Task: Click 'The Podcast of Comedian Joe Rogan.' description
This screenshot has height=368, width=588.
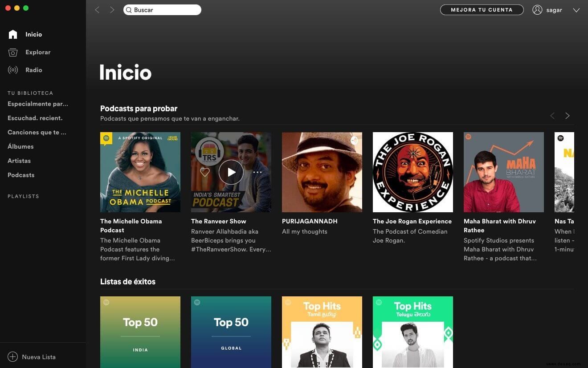Action: click(410, 236)
